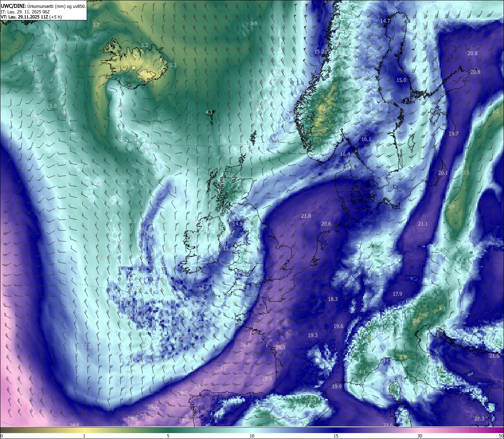Image resolution: width=504 pixels, height=439 pixels.
Task: Click the 28.9 value off northwest Spain
Action: pyautogui.click(x=132, y=419)
